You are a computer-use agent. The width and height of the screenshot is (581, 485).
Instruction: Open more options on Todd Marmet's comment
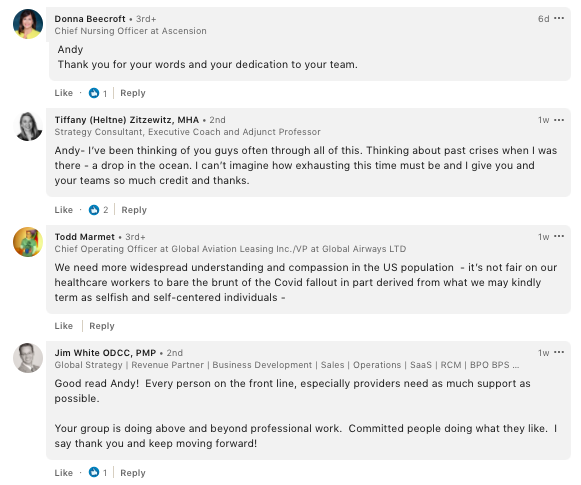[x=559, y=236]
